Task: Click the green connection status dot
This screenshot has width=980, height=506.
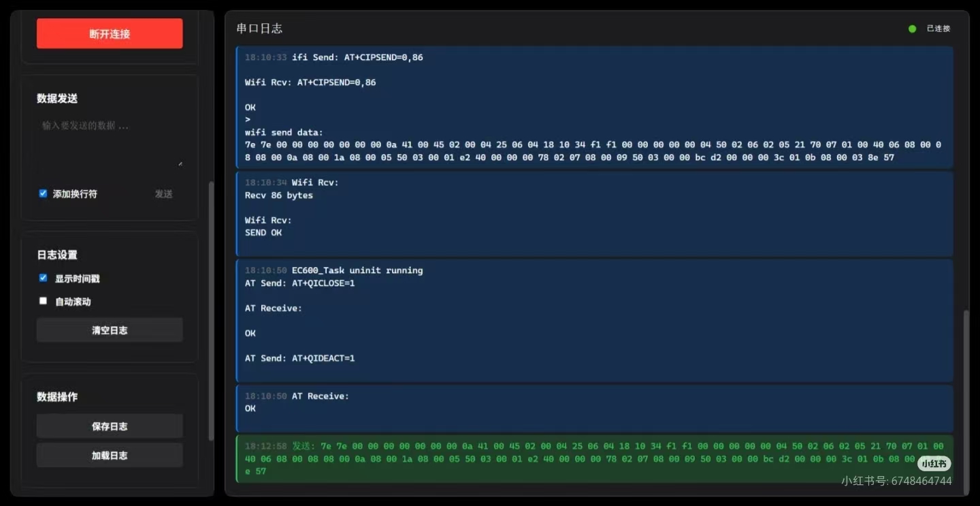Action: pos(913,29)
